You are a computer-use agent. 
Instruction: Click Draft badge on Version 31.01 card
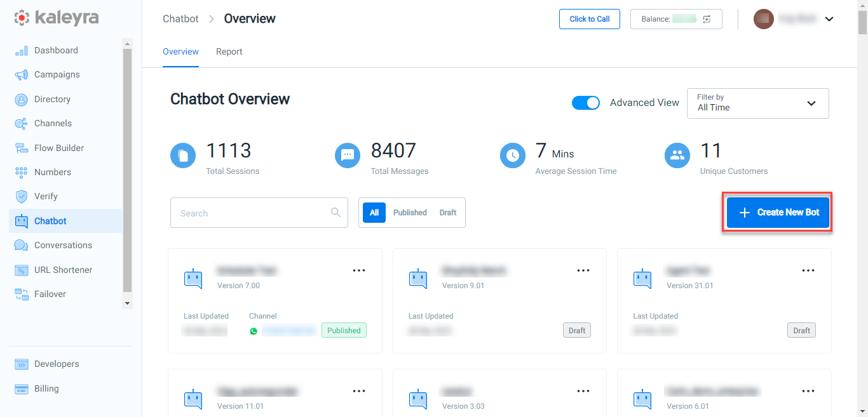[801, 331]
